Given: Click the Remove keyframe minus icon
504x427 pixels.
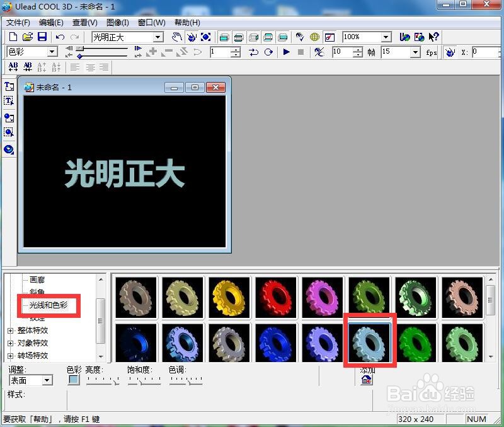Looking at the screenshot, I should click(167, 52).
